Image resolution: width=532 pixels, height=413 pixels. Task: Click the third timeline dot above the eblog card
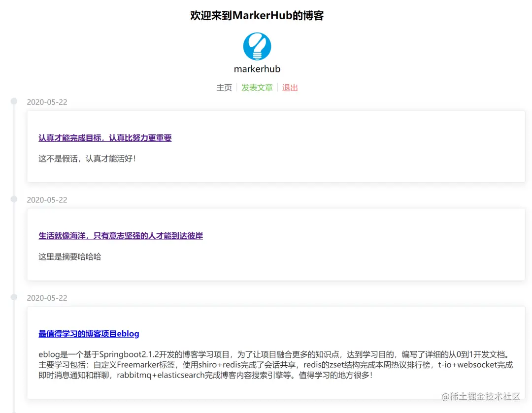(14, 297)
